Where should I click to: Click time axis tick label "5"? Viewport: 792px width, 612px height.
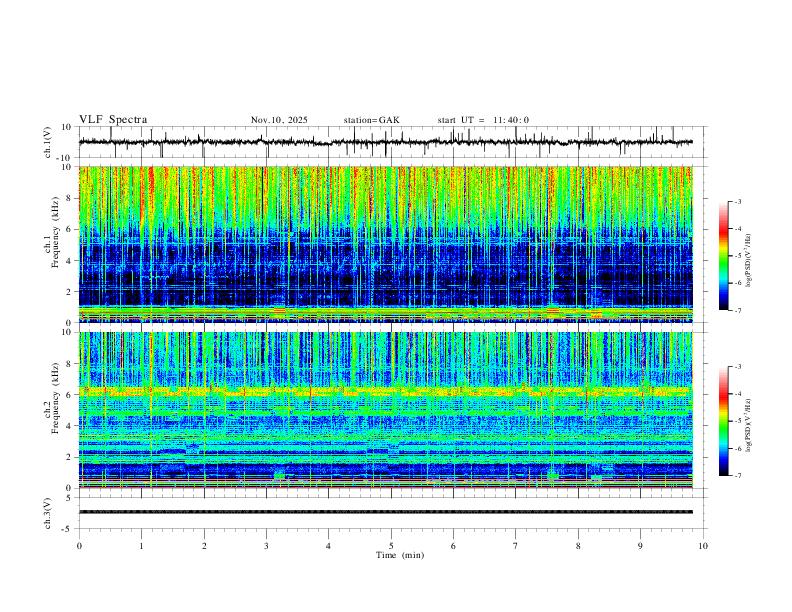391,546
